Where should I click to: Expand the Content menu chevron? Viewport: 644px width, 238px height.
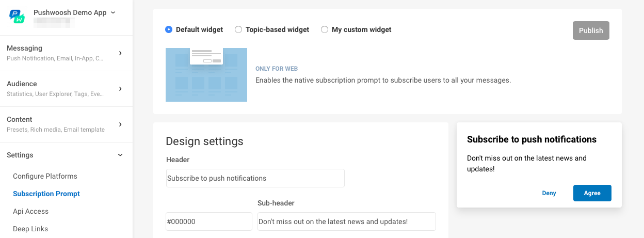coord(120,124)
